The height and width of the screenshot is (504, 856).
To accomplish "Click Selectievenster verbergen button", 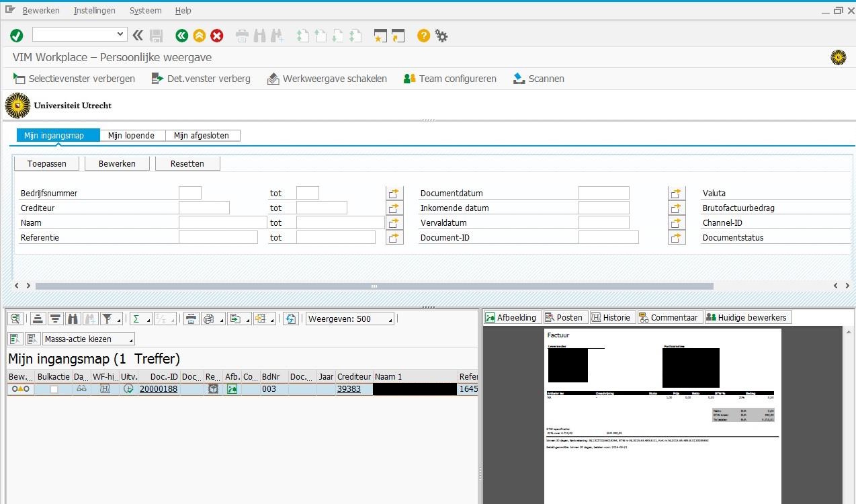I will [x=74, y=79].
